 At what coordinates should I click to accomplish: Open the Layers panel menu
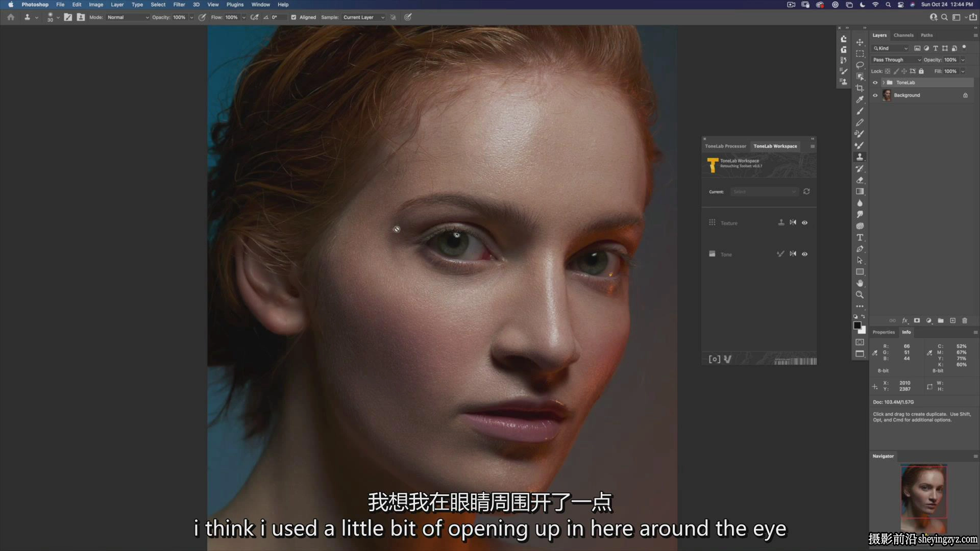tap(975, 35)
